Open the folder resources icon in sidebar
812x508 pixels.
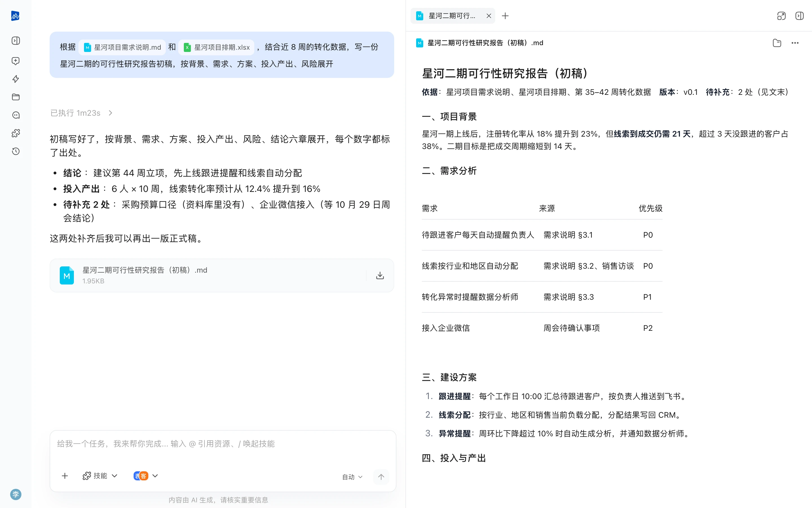(x=16, y=97)
